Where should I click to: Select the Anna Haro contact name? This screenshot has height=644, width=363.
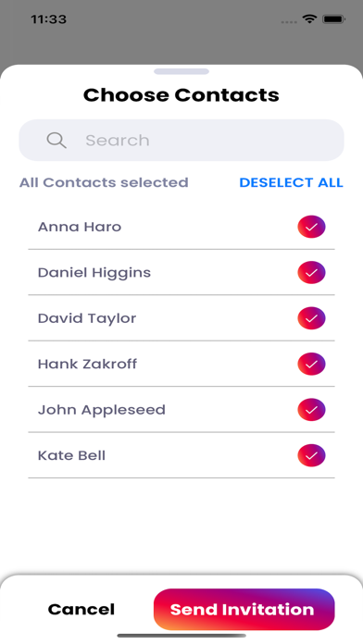pos(80,227)
